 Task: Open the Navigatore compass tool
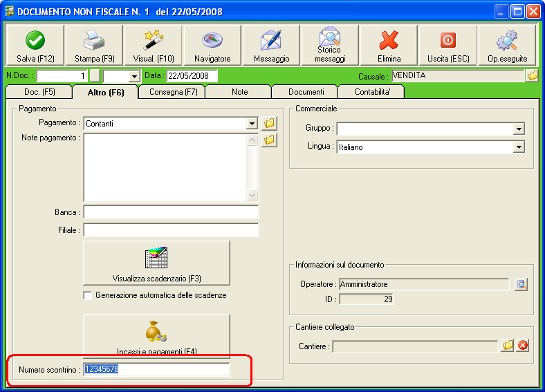tap(212, 45)
